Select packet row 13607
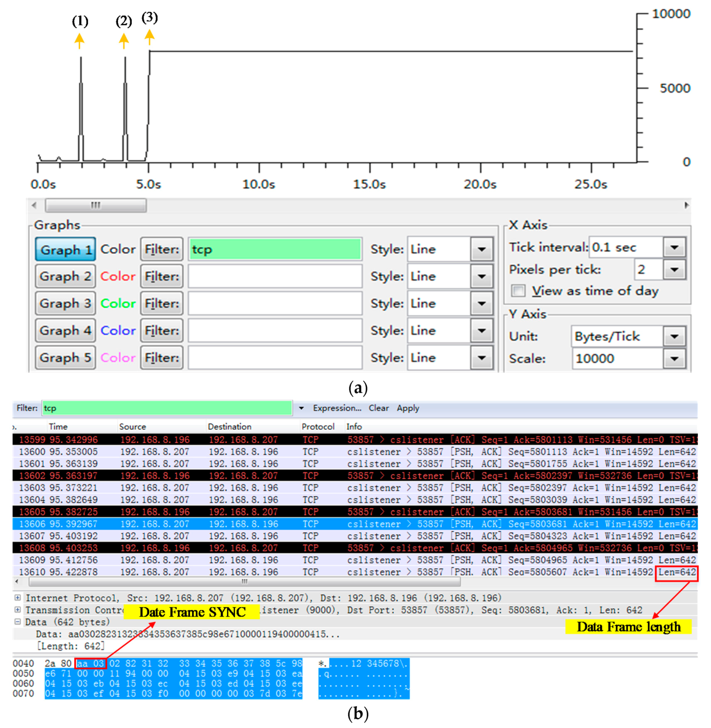The width and height of the screenshot is (711, 728). coord(355,536)
